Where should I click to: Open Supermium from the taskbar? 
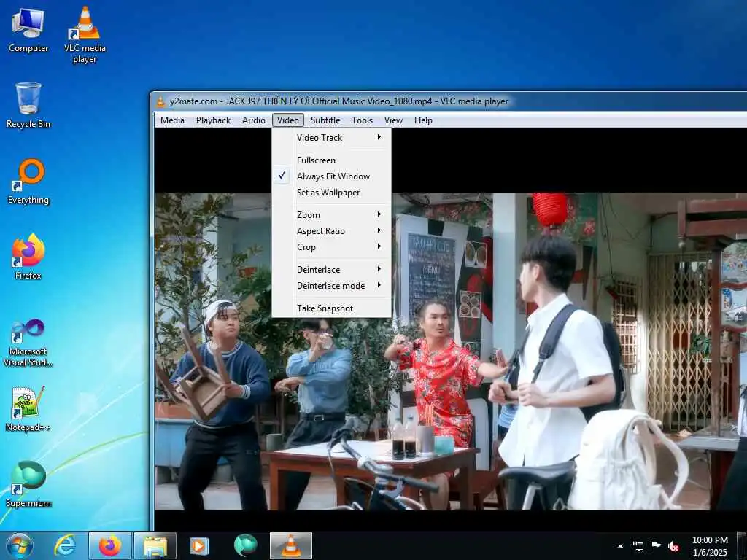[245, 545]
